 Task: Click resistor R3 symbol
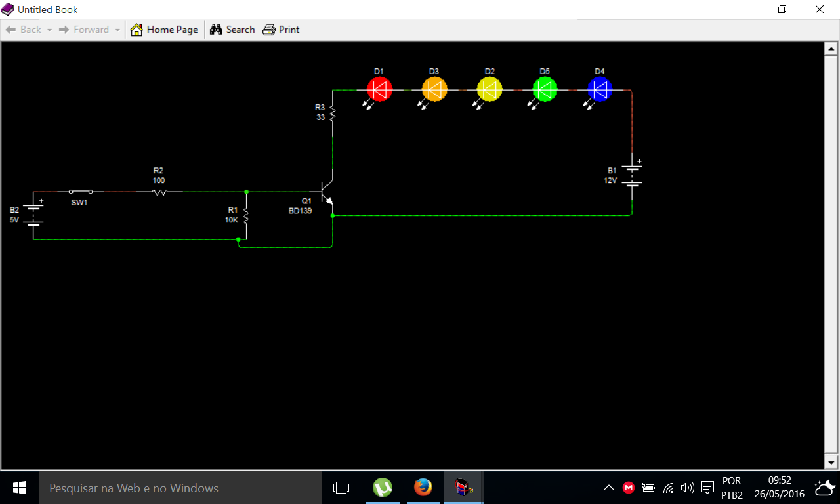coord(333,113)
